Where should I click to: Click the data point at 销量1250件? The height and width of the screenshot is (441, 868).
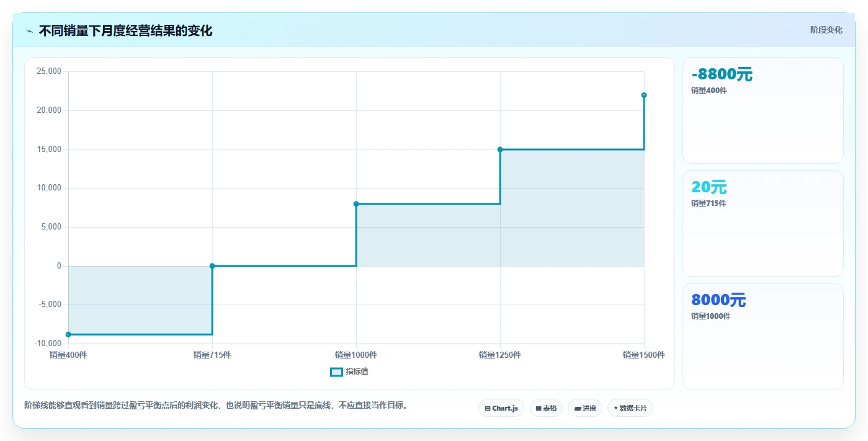[500, 149]
